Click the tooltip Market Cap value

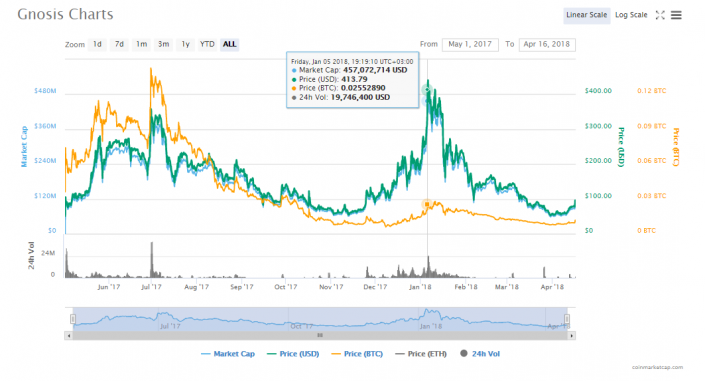pyautogui.click(x=375, y=70)
